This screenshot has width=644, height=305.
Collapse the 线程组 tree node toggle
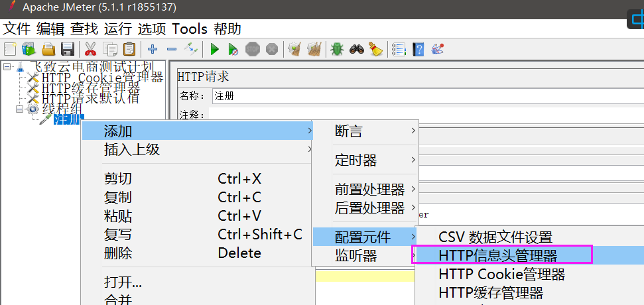pos(20,109)
